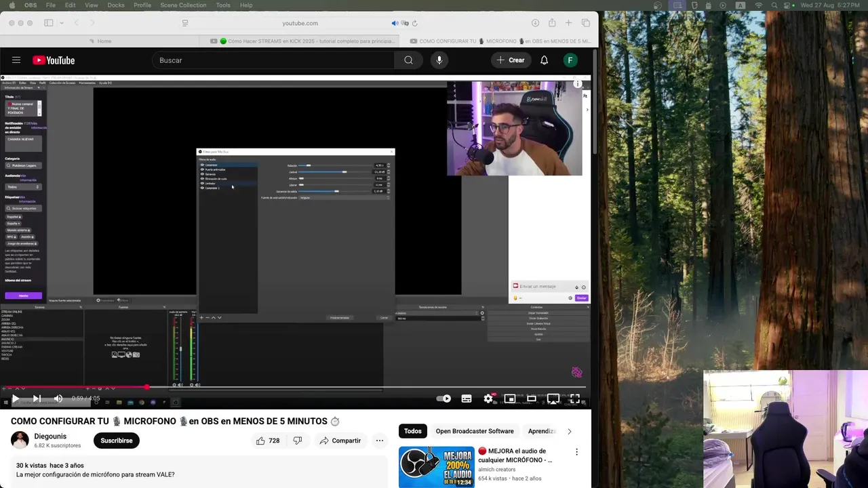Mute the tab via the address bar speaker icon

click(395, 23)
